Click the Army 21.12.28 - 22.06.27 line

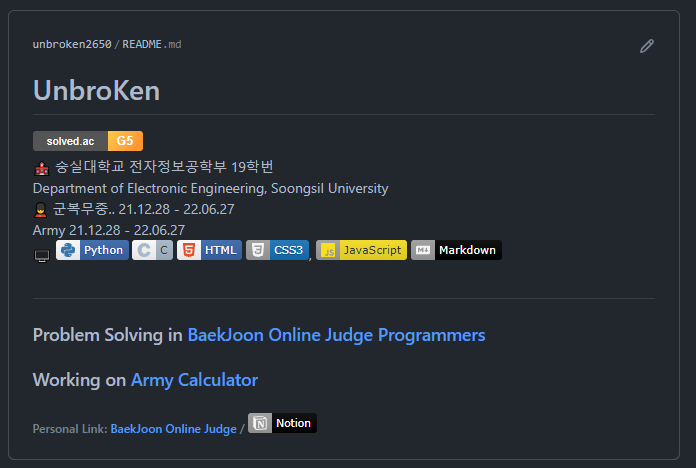point(109,230)
